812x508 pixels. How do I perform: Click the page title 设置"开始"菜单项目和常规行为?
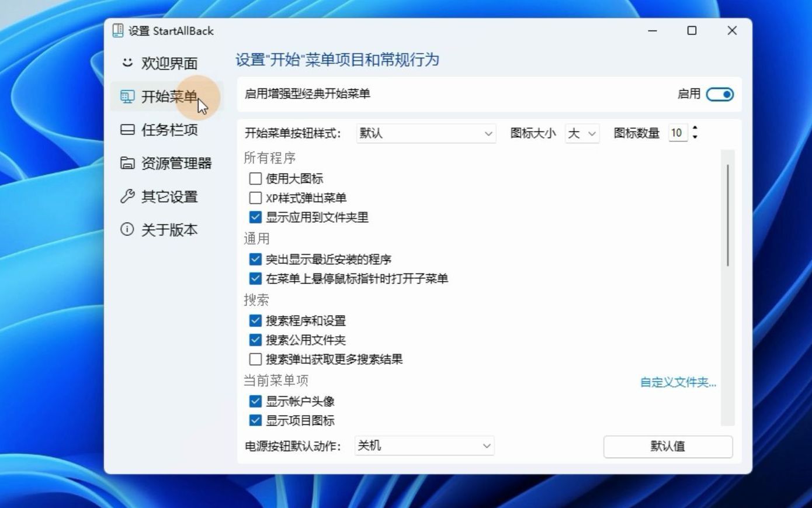(337, 60)
